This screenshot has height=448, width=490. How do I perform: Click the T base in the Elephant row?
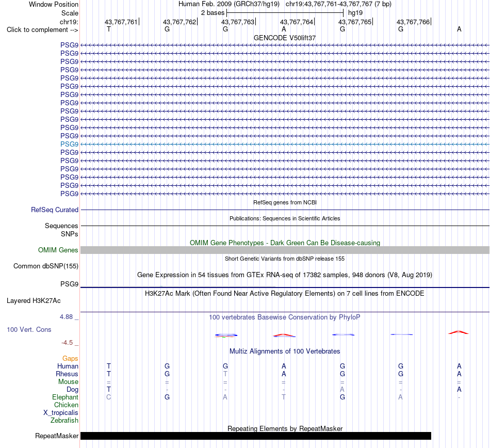click(284, 397)
